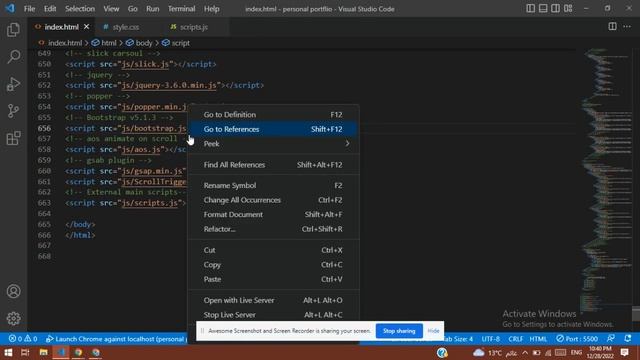
Task: Click the split editor right icon
Action: pyautogui.click(x=612, y=27)
